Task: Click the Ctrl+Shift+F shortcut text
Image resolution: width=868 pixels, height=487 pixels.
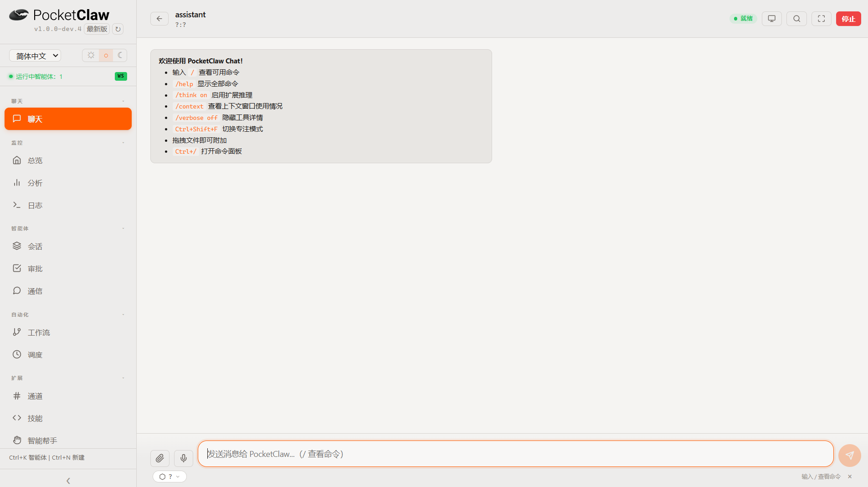Action: [196, 129]
